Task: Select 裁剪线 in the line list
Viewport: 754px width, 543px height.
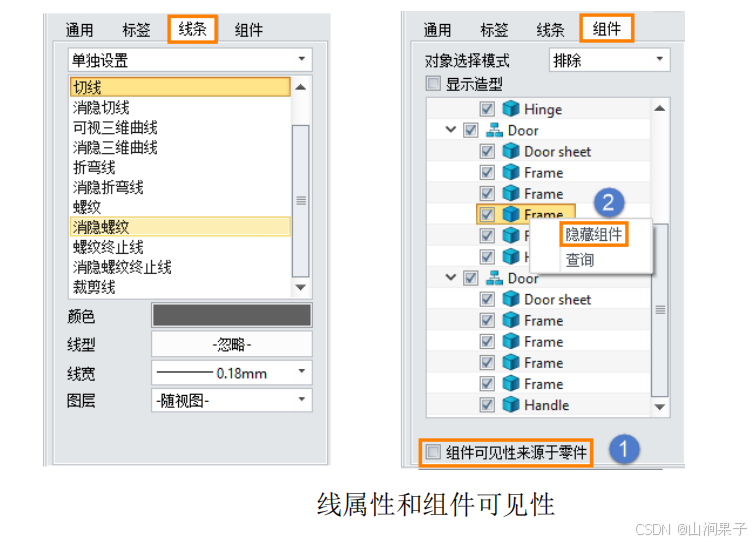Action: click(x=180, y=287)
